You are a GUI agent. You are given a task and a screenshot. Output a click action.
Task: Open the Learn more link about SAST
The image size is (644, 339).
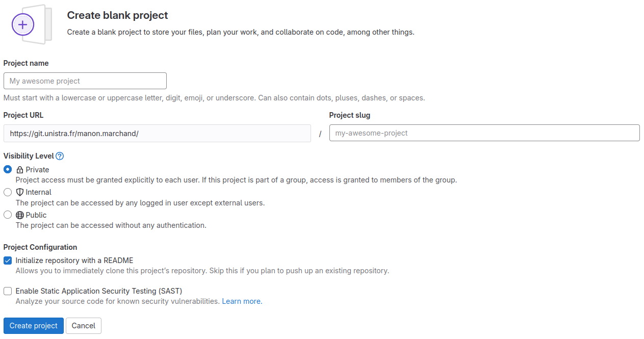[x=241, y=301]
